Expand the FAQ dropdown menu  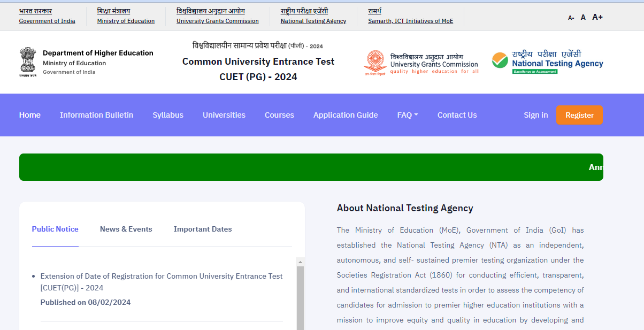click(x=407, y=115)
